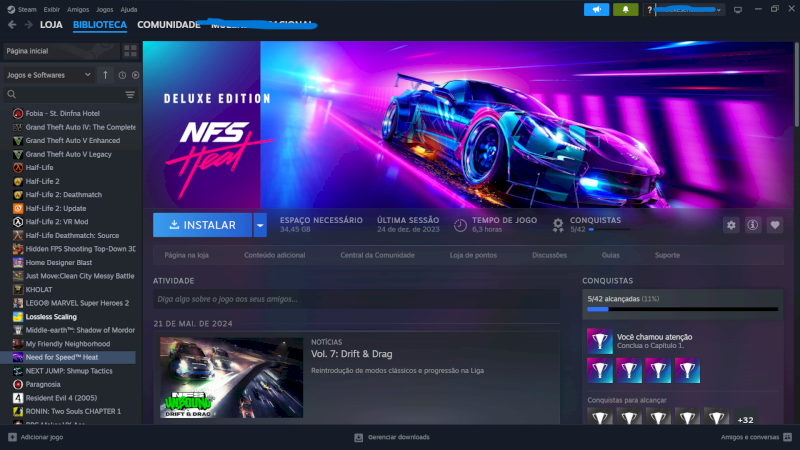
Task: Click Adicionar jogo link
Action: pyautogui.click(x=42, y=437)
